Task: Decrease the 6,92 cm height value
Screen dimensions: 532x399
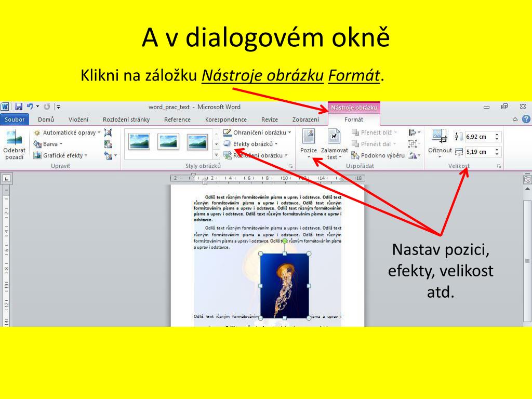Action: coord(497,139)
